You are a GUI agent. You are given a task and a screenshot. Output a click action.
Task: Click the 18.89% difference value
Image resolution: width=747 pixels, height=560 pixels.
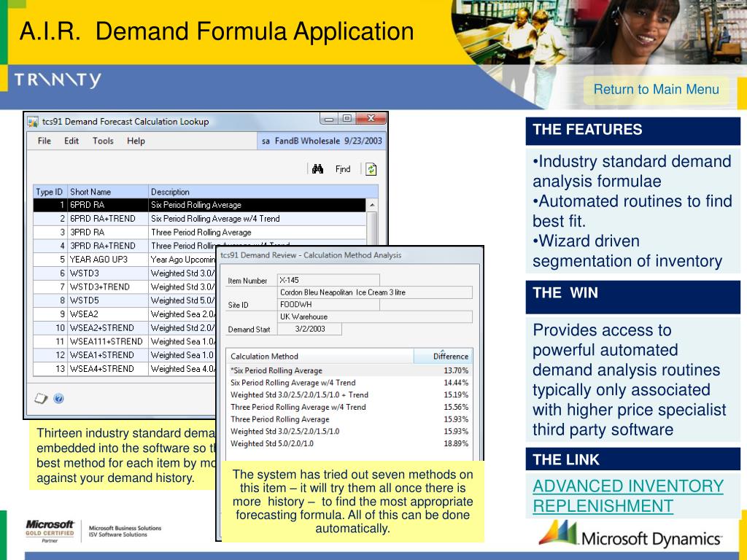pos(456,443)
